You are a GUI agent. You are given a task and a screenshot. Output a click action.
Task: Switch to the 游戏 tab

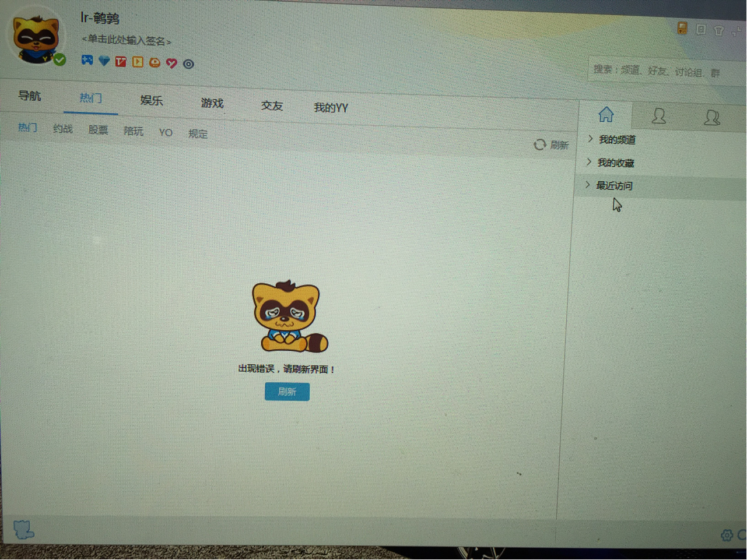click(212, 103)
